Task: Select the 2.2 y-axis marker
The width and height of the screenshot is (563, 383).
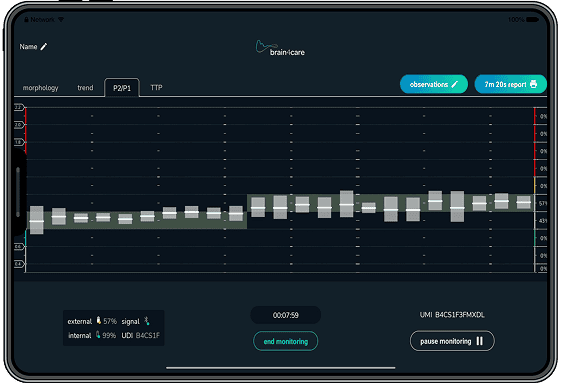Action: 19,107
